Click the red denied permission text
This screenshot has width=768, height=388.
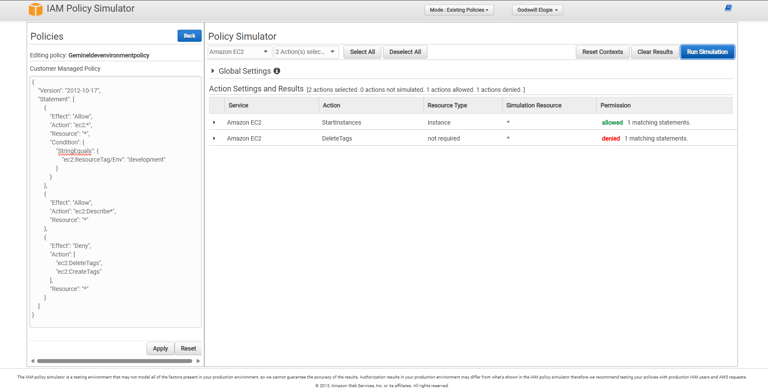pyautogui.click(x=611, y=139)
